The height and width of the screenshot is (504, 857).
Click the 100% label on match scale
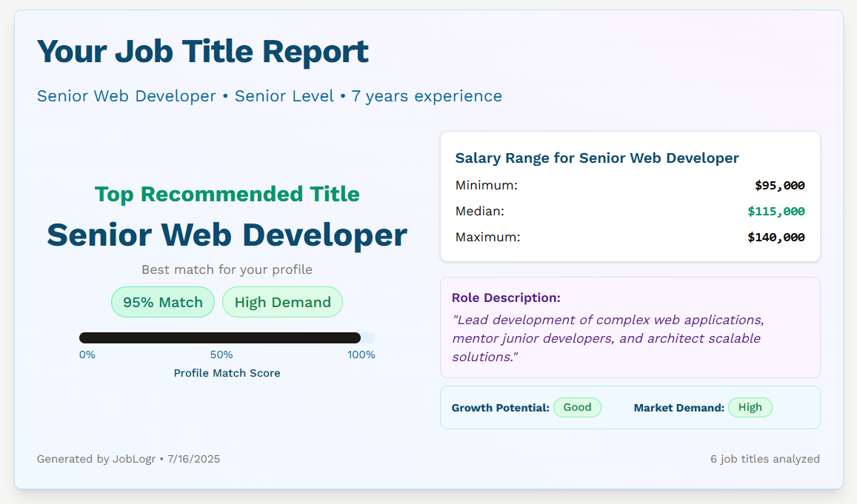coord(361,355)
